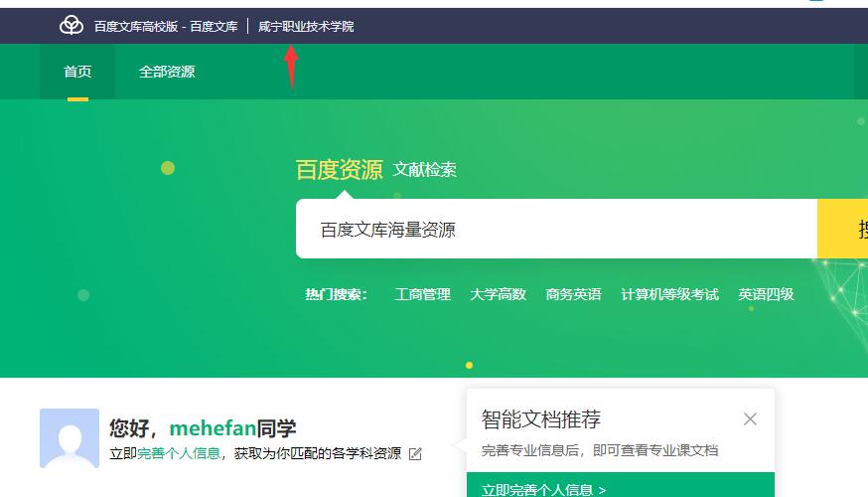Focus the 百度文库海量资源 search box
The height and width of the screenshot is (497, 868).
[x=556, y=229]
